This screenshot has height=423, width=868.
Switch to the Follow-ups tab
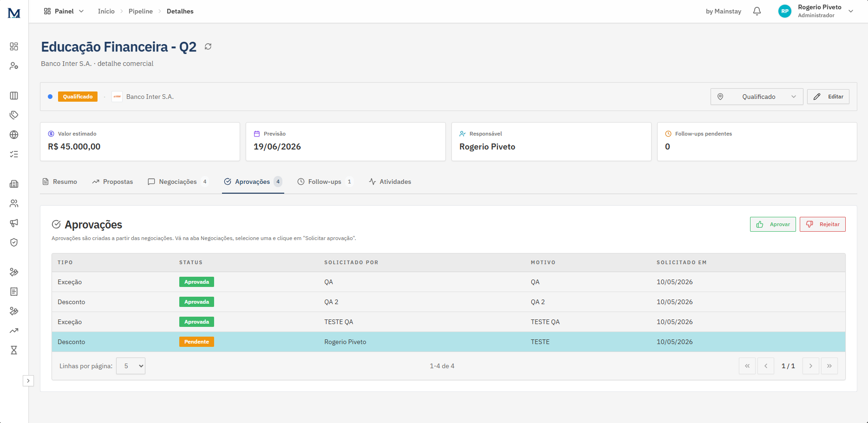pos(325,182)
